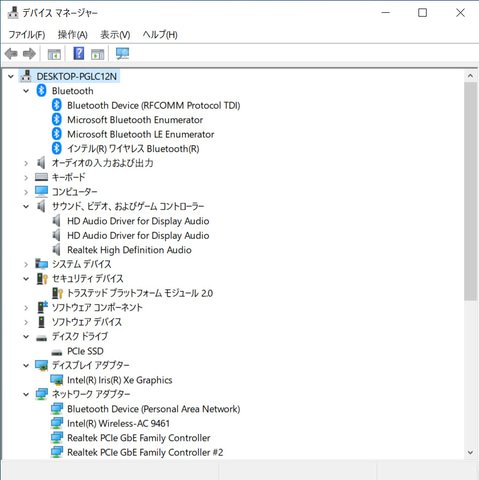This screenshot has width=479, height=480.
Task: Collapse the ディスク ドライブ category
Action: pos(26,337)
